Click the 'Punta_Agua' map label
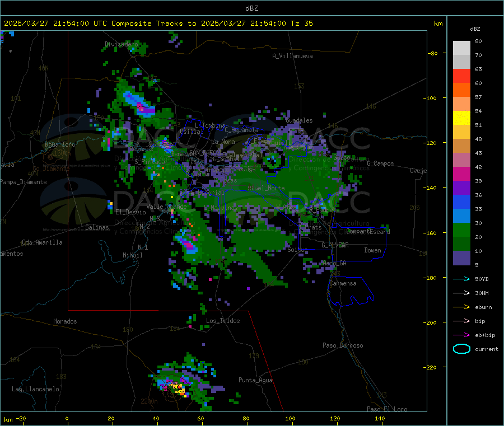 pyautogui.click(x=255, y=381)
